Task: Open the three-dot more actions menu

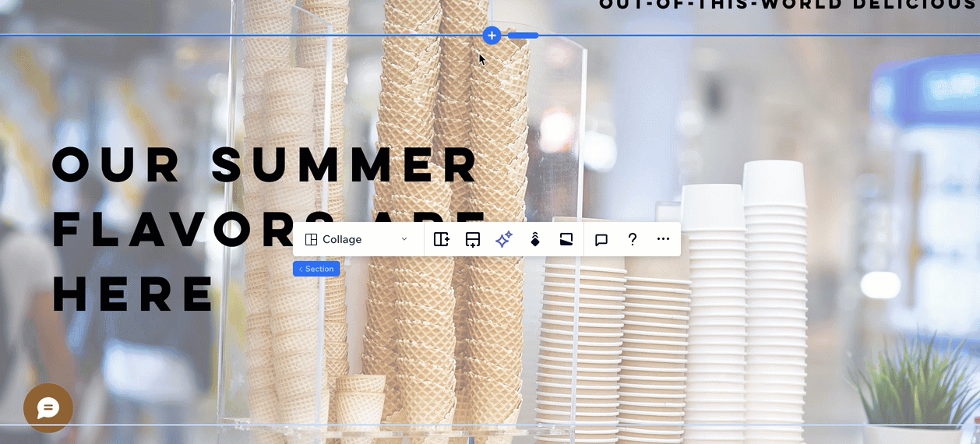Action: (663, 239)
